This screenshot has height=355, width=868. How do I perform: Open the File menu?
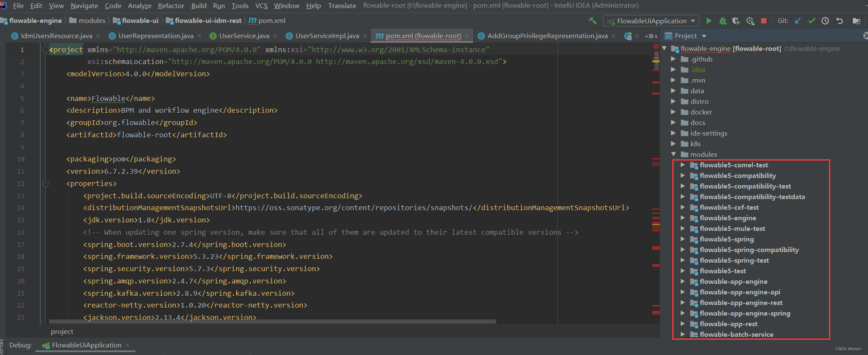click(18, 6)
